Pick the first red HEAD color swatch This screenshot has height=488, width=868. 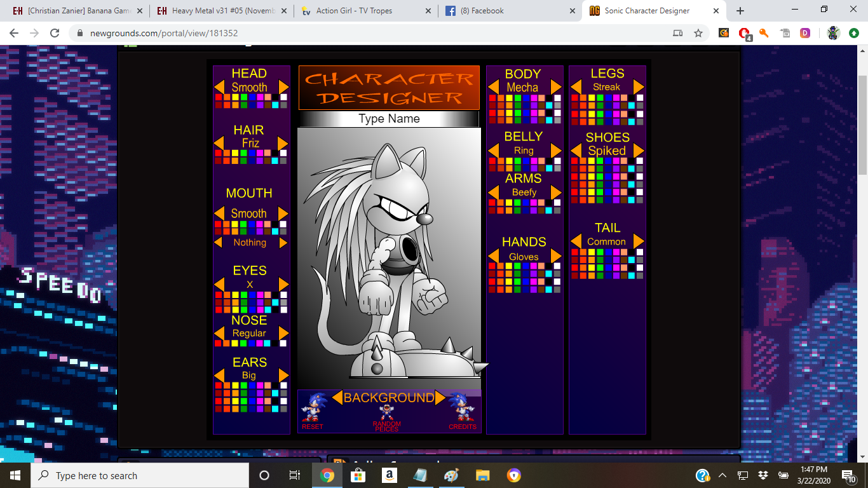pos(219,97)
